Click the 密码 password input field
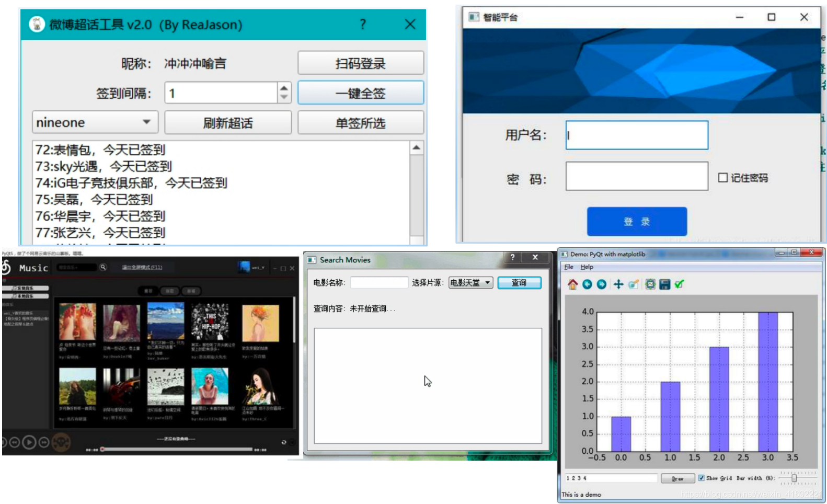Screen dimensions: 827x504 637,176
